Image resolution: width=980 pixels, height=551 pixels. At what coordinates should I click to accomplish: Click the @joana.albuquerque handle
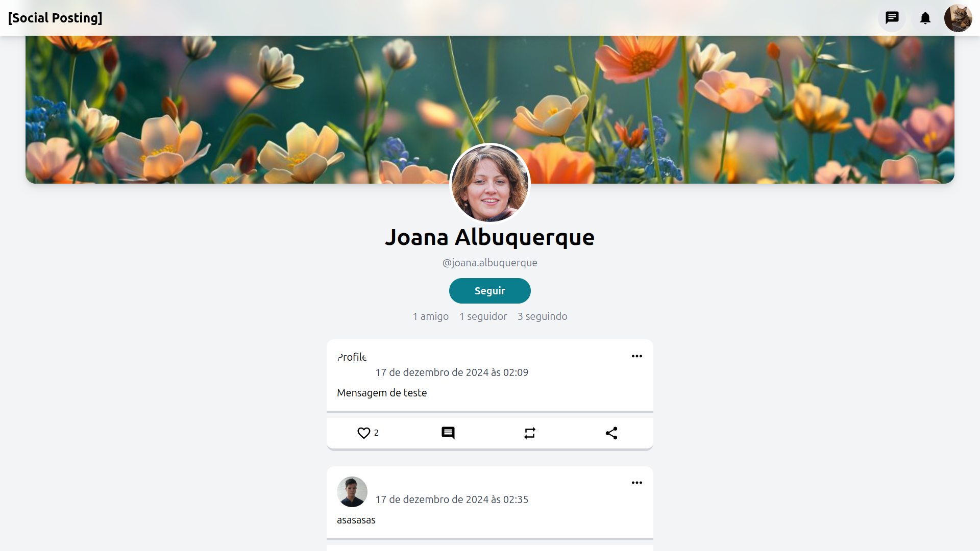489,263
